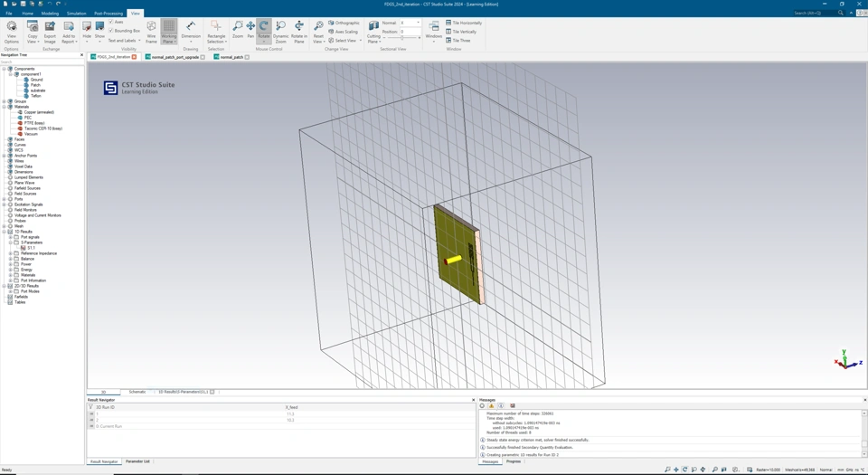The height and width of the screenshot is (475, 868).
Task: Show warnings filter in Messages panel
Action: [491, 406]
